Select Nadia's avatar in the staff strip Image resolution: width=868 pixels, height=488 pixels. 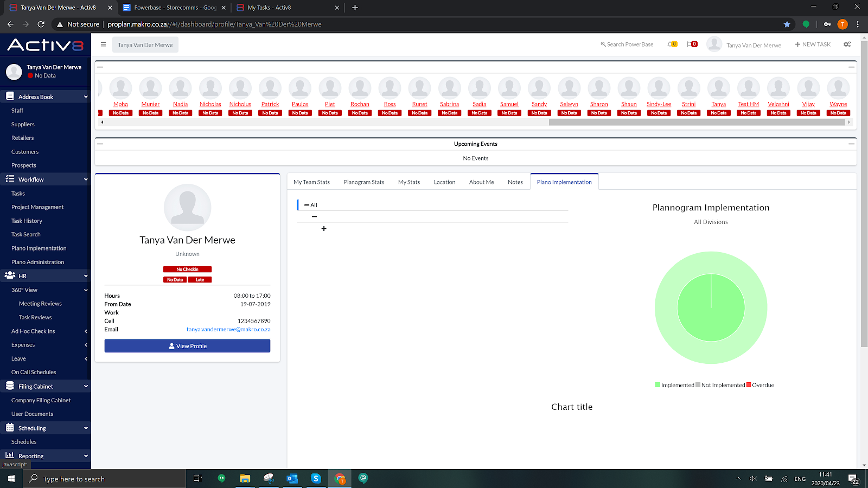(180, 88)
